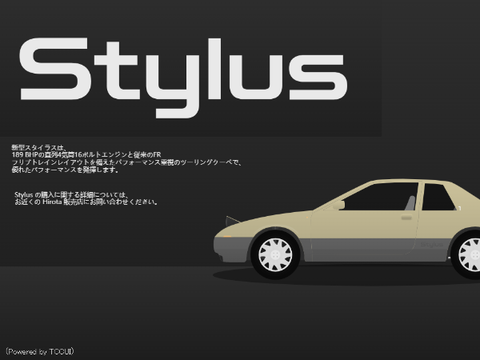Viewport: 480px width, 360px height.
Task: Click the '(Powered by' footer text
Action: click(40, 352)
